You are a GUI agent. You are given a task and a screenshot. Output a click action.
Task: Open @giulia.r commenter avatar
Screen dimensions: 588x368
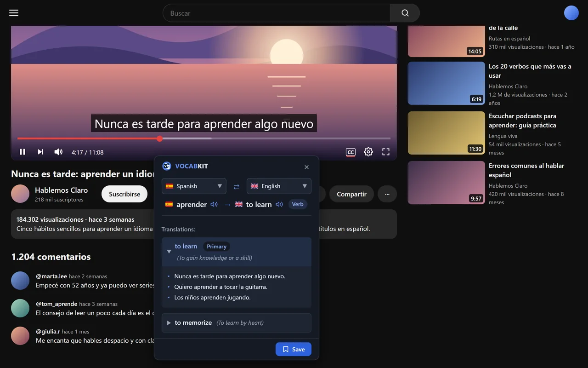coord(20,336)
